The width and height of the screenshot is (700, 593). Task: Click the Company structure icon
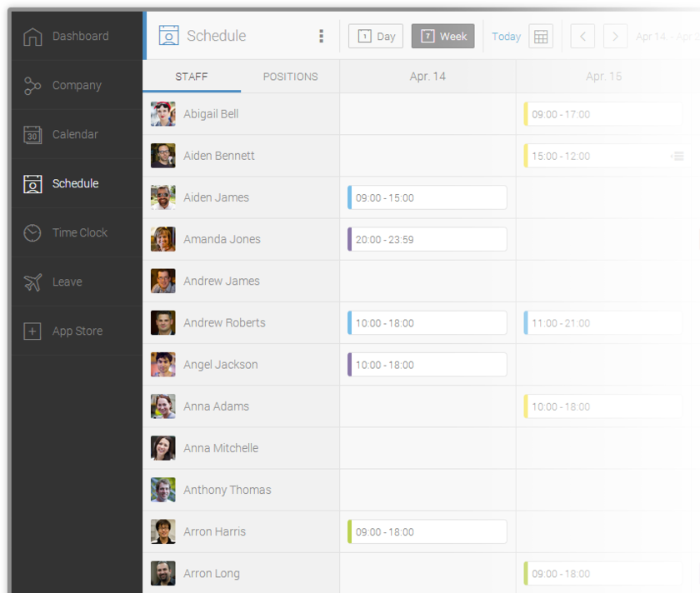pos(32,86)
